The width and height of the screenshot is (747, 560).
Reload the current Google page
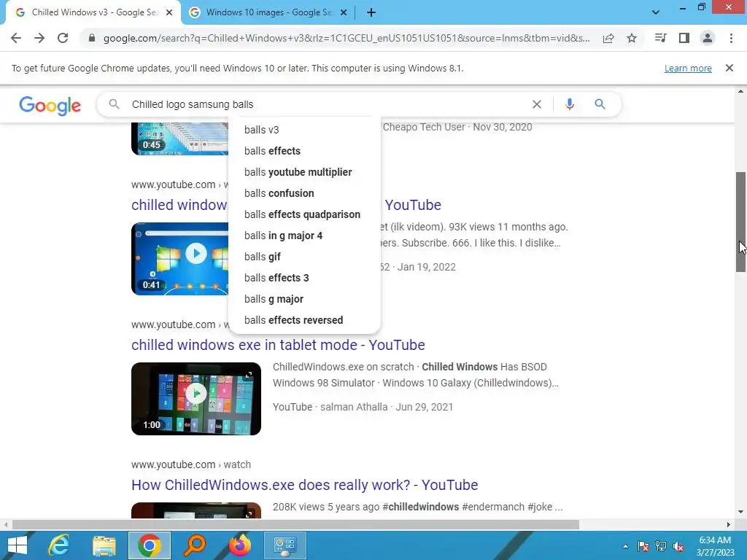tap(63, 38)
